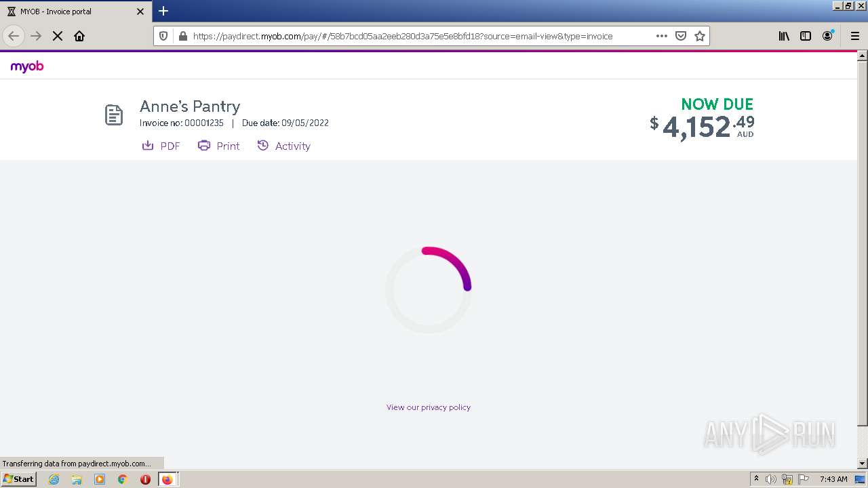Viewport: 868px width, 488px height.
Task: Click the $4,152.49 amount due
Action: pos(702,127)
